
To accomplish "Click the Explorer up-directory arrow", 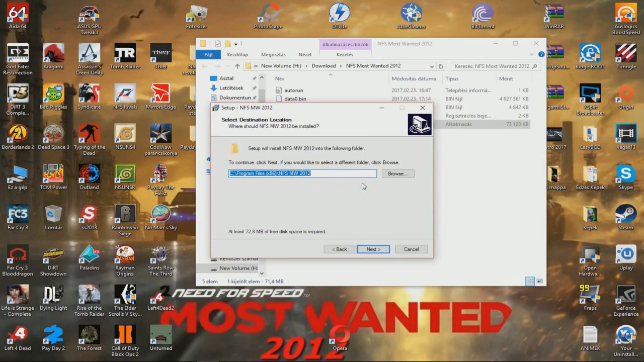I will pyautogui.click(x=237, y=66).
